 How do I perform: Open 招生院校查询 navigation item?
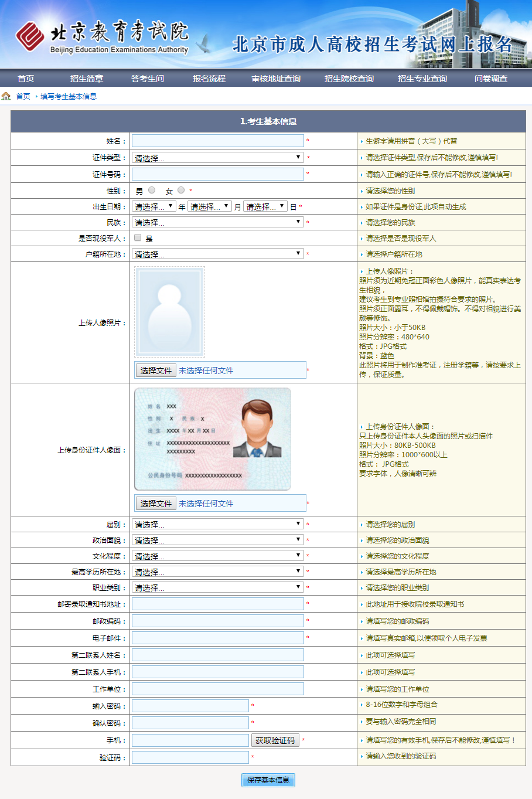coord(349,79)
